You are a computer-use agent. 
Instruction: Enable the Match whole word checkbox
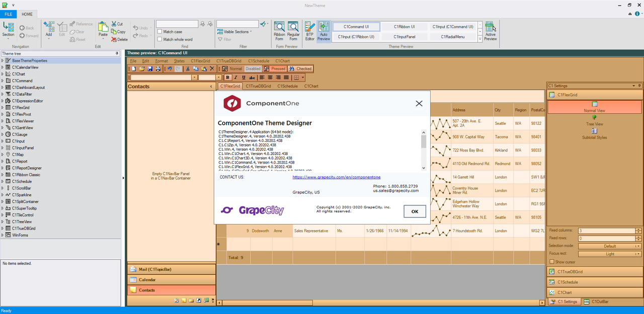(159, 39)
